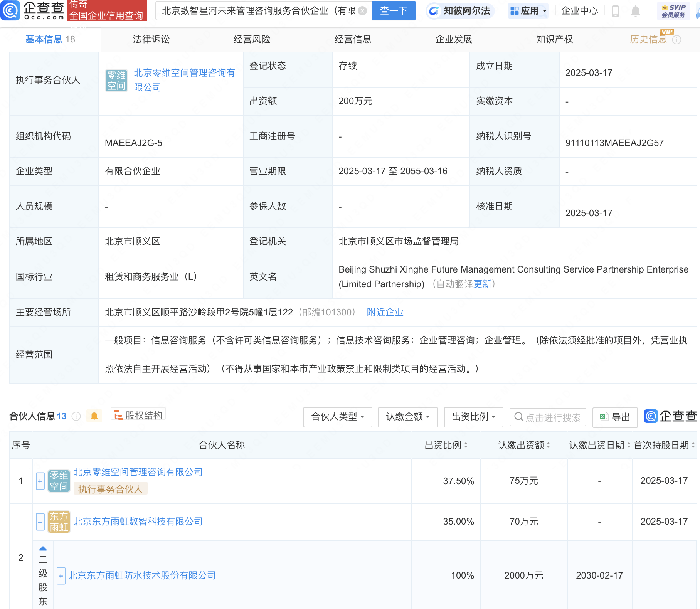Open 北京东方雨虹防水技术股份有限公司 shareholder link
This screenshot has height=609, width=700.
click(142, 575)
